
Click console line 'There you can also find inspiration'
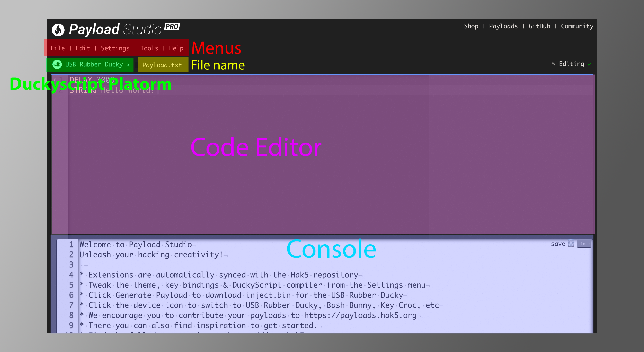click(x=198, y=325)
